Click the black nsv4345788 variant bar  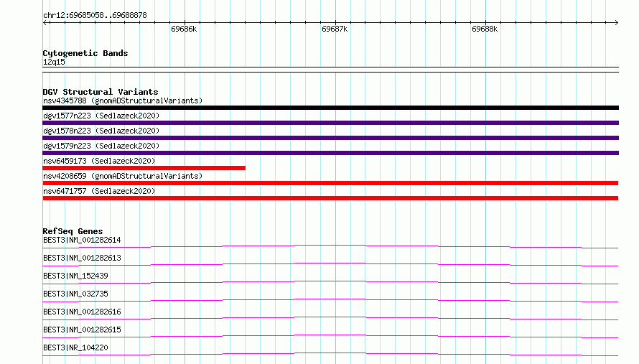[330, 108]
